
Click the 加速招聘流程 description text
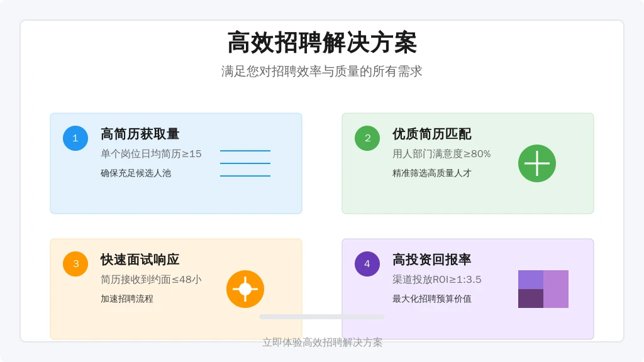(127, 299)
